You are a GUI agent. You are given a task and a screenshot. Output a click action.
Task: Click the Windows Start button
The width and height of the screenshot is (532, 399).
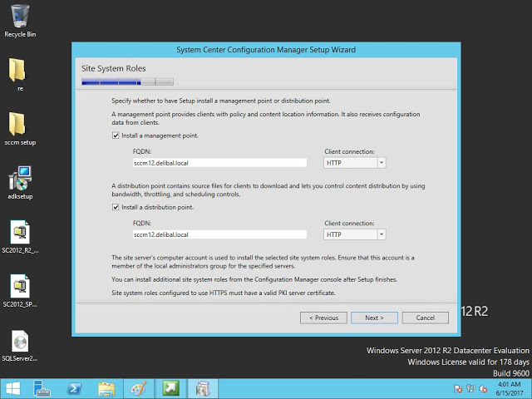pos(12,388)
